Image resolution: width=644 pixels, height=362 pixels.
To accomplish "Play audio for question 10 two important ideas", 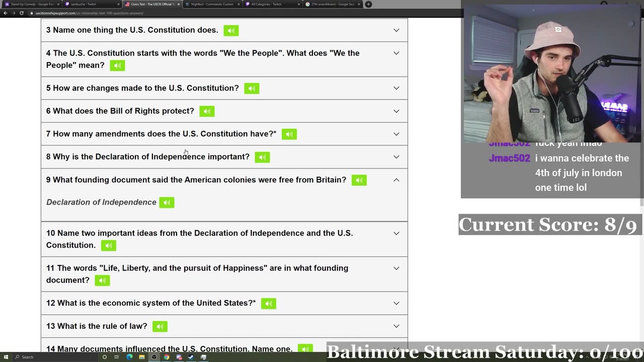I will point(108,245).
